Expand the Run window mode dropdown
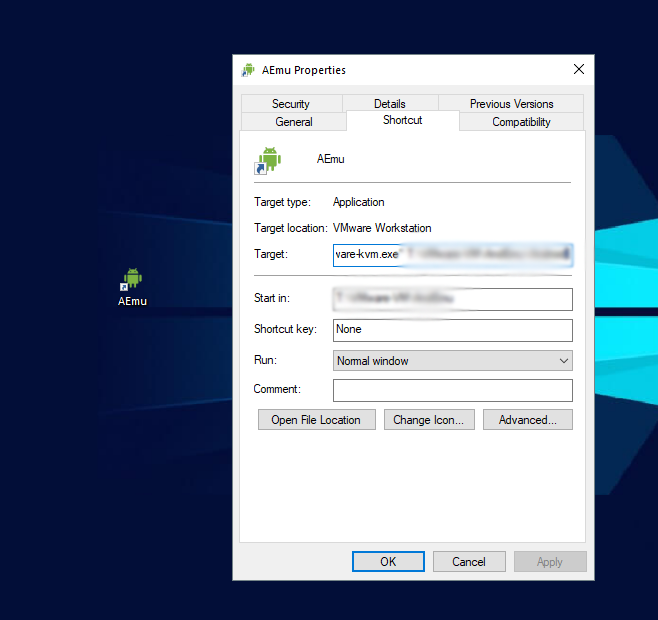This screenshot has height=620, width=658. coord(452,361)
